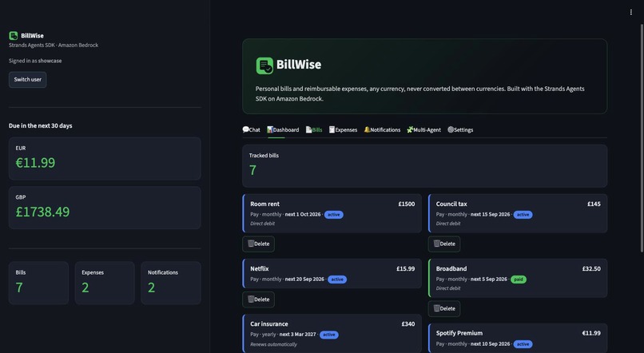The image size is (644, 353).
Task: Click the paid badge on Broadband
Action: [519, 280]
